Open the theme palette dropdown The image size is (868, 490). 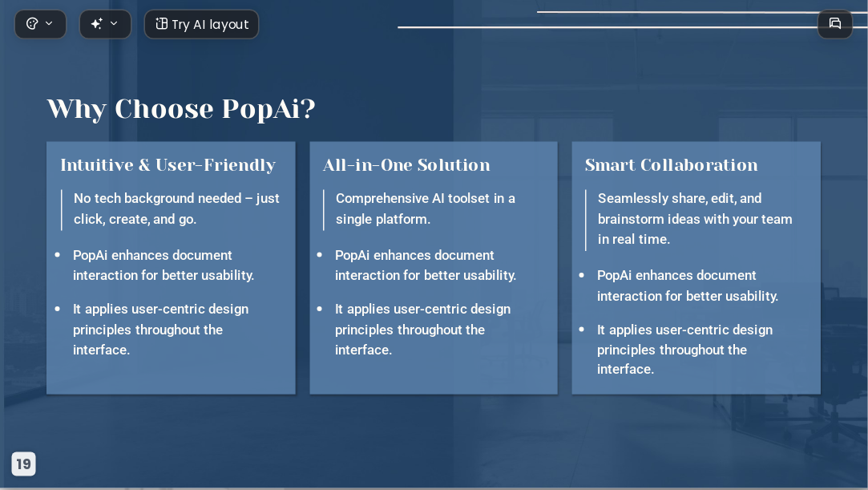pyautogui.click(x=40, y=24)
